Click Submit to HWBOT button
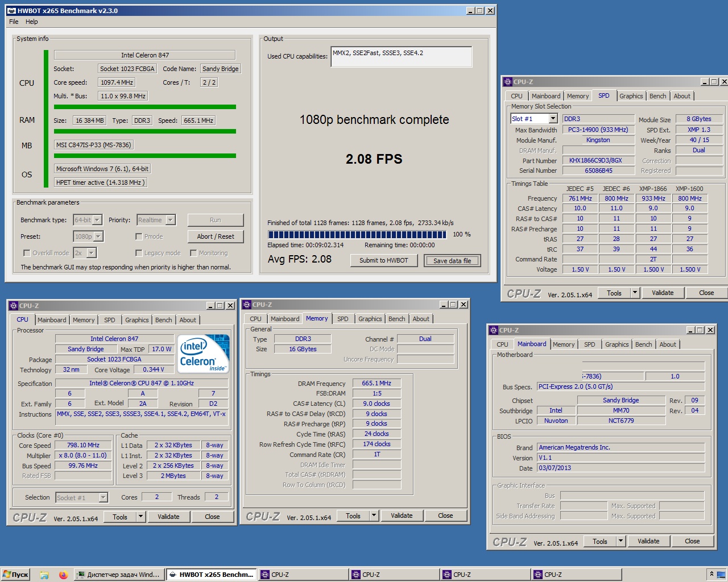 (384, 260)
